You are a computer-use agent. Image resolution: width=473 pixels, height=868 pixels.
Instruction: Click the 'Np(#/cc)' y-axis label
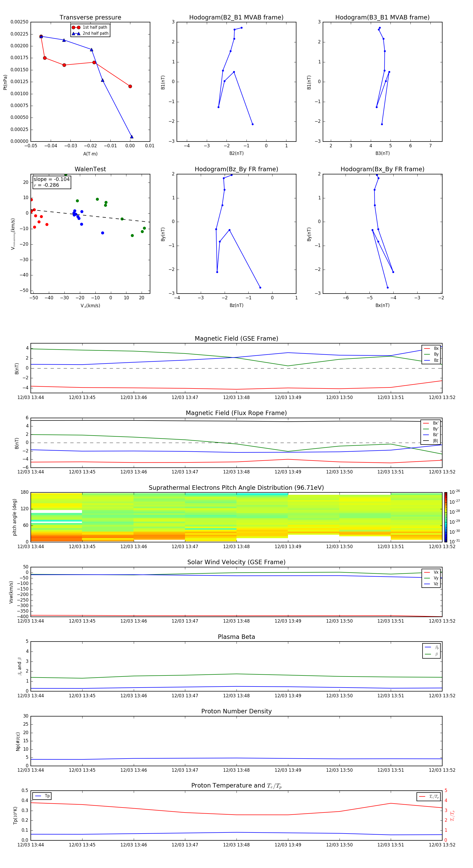[18, 741]
